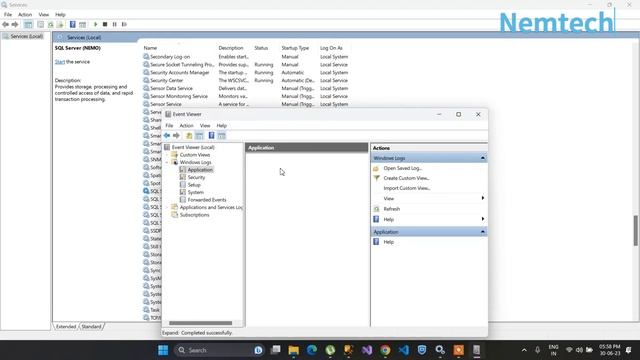The image size is (640, 360).
Task: Select Sensor Data Service row
Action: tap(171, 89)
